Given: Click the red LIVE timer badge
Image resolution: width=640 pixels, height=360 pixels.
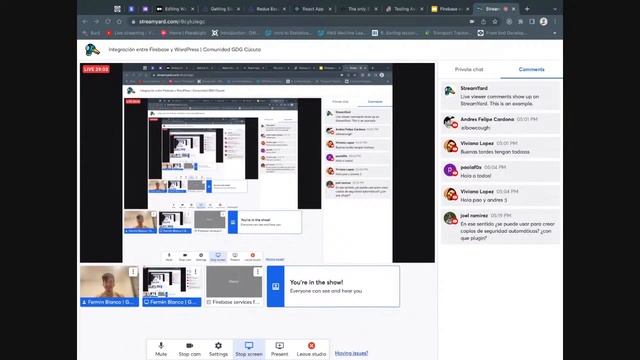Looking at the screenshot, I should [96, 69].
